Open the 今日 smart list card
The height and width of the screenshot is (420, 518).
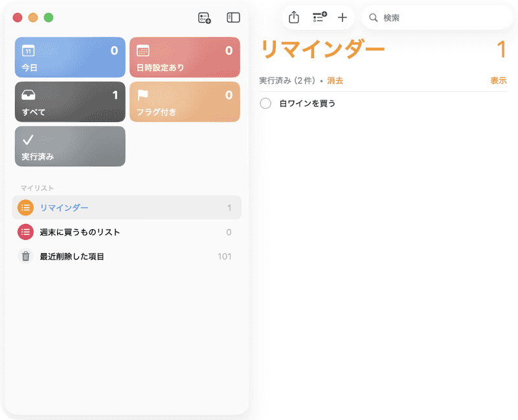[x=69, y=58]
